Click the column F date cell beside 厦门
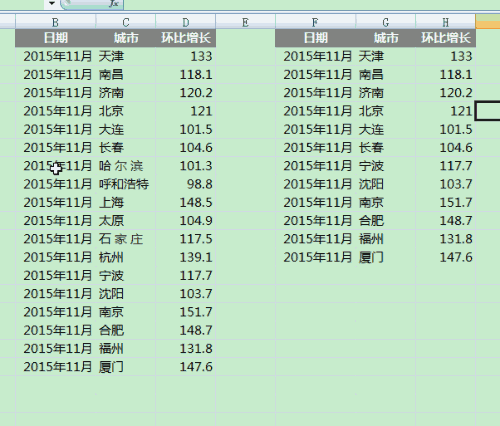This screenshot has height=426, width=500. pos(315,257)
